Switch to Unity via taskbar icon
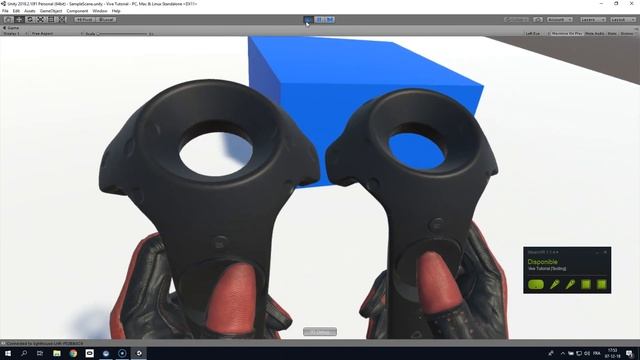 point(139,353)
